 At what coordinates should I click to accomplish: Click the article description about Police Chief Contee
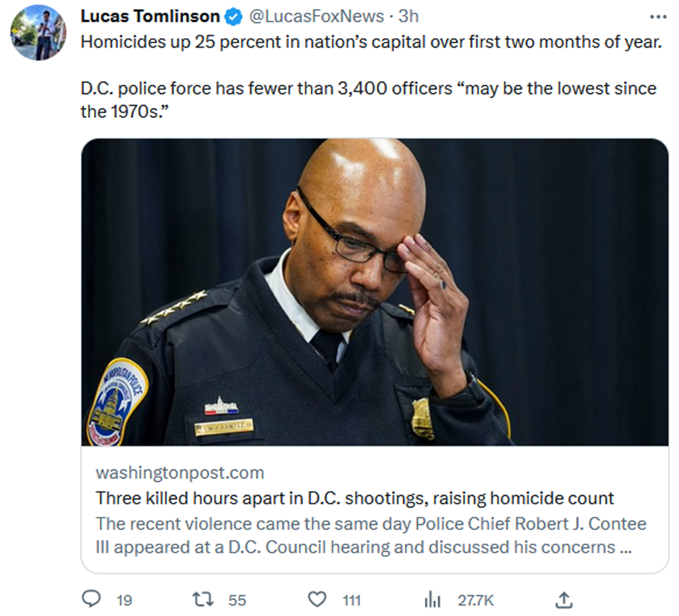click(x=370, y=535)
